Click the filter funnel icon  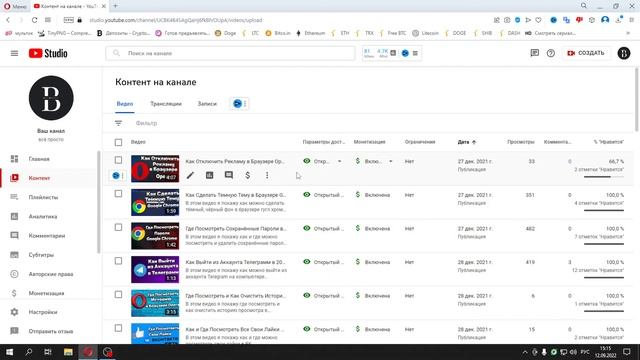coord(118,123)
